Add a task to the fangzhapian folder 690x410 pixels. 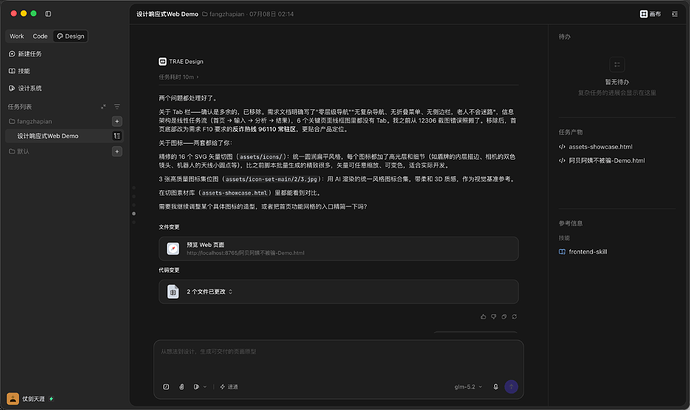click(x=117, y=121)
